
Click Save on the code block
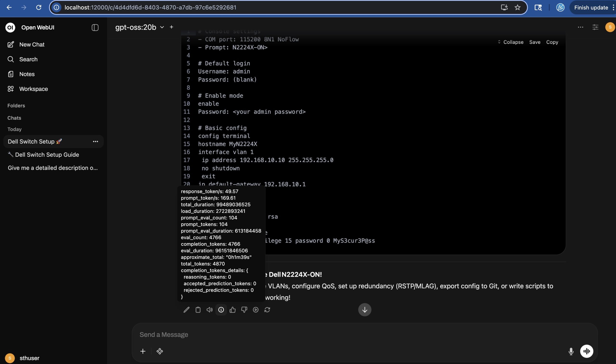coord(534,42)
